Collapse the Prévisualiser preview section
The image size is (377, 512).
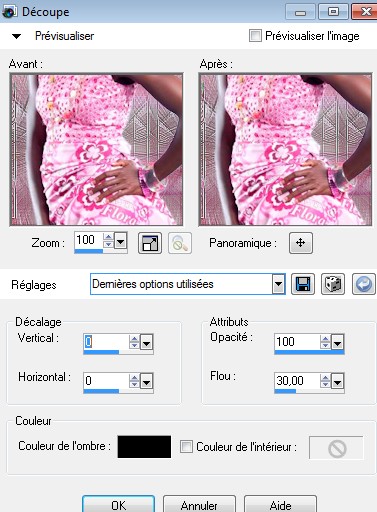point(16,36)
